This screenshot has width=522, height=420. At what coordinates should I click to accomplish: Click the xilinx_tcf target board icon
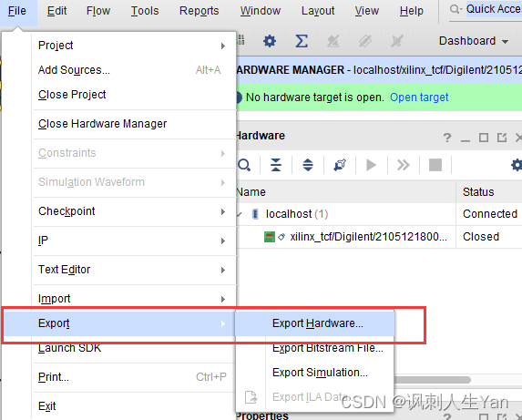pyautogui.click(x=270, y=237)
